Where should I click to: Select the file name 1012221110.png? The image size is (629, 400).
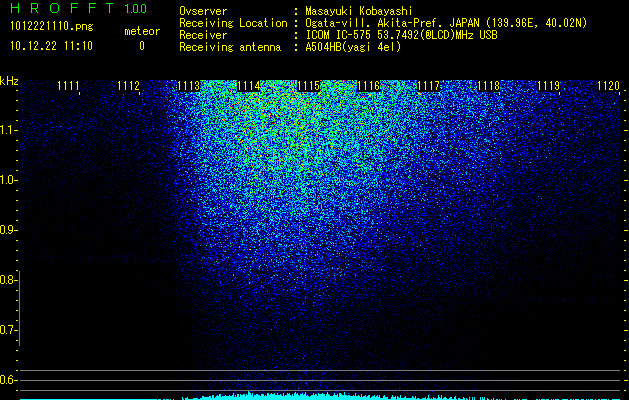(x=52, y=26)
